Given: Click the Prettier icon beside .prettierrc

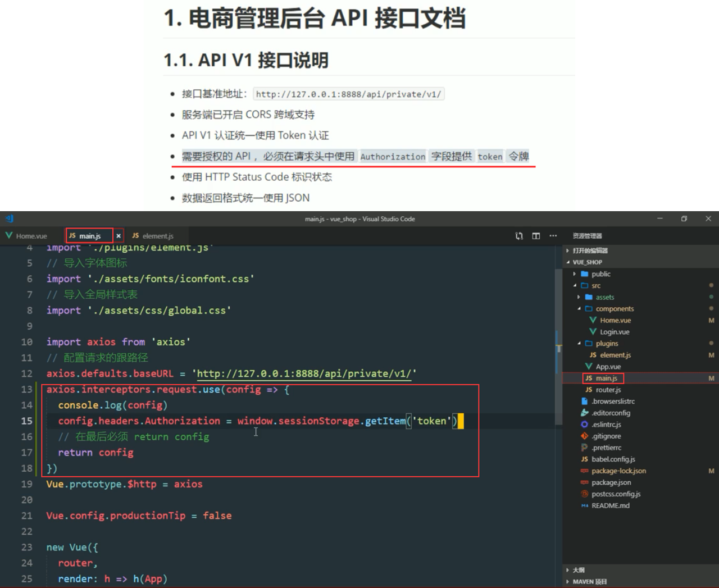Looking at the screenshot, I should (584, 448).
